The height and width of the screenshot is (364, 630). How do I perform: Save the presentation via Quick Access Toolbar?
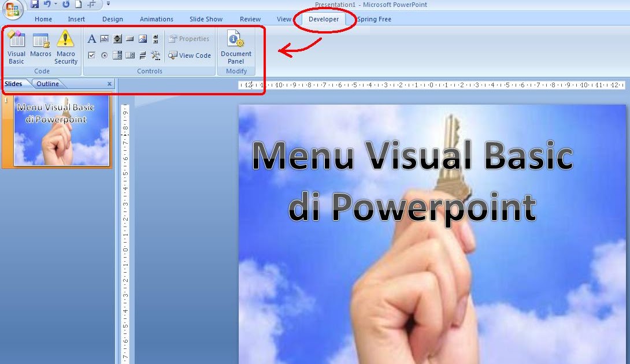(x=35, y=5)
